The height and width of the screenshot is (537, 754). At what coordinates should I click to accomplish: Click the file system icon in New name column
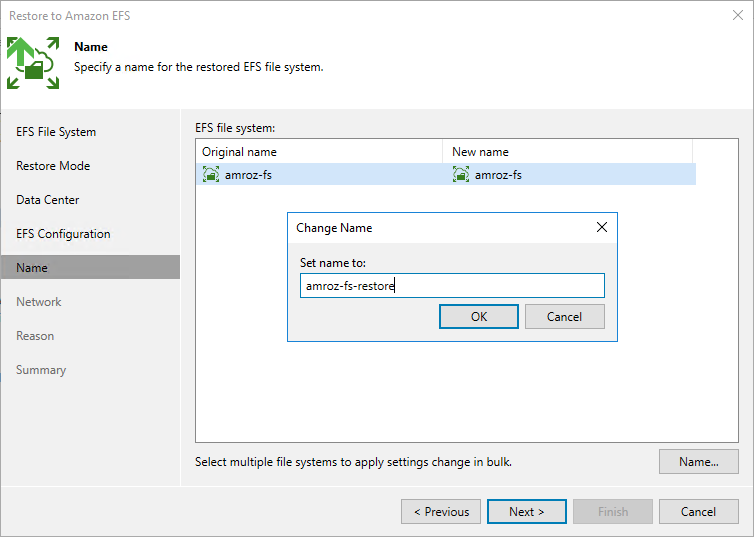461,175
